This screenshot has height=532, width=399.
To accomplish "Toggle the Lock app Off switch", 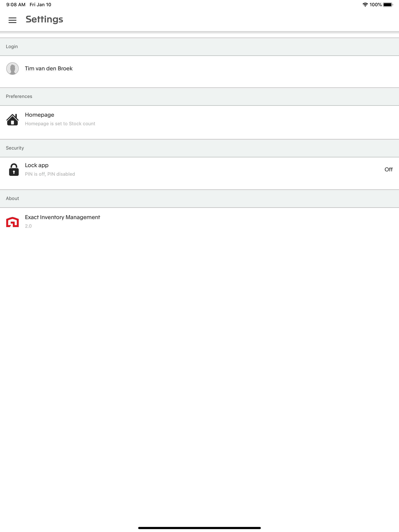I will click(x=388, y=170).
